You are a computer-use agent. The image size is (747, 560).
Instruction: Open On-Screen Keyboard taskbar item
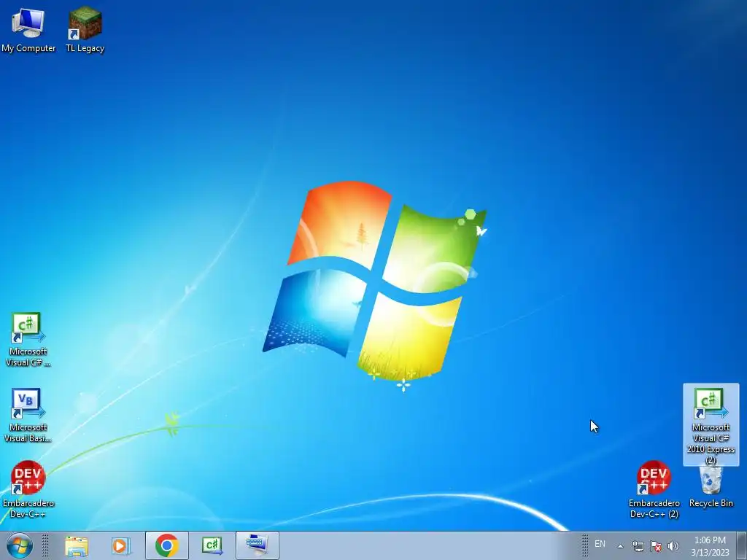[258, 545]
